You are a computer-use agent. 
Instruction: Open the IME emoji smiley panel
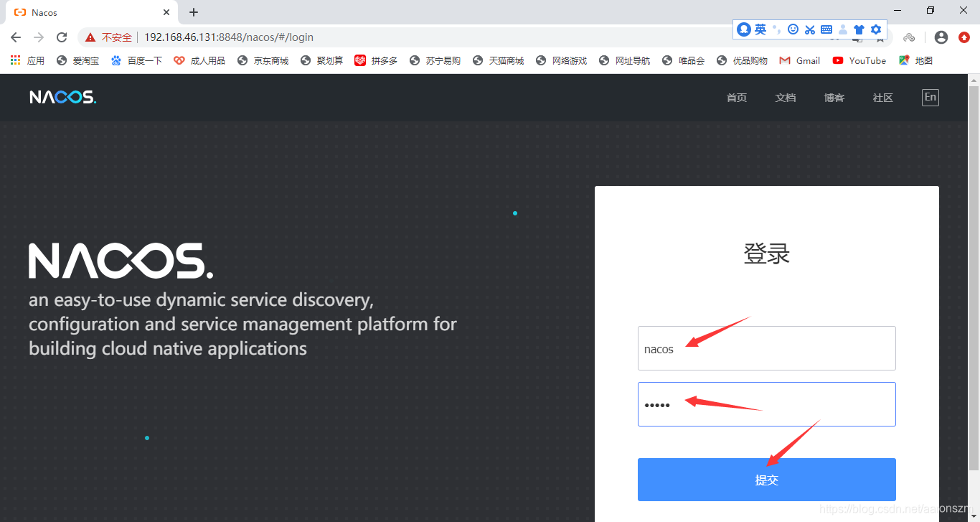coord(793,29)
